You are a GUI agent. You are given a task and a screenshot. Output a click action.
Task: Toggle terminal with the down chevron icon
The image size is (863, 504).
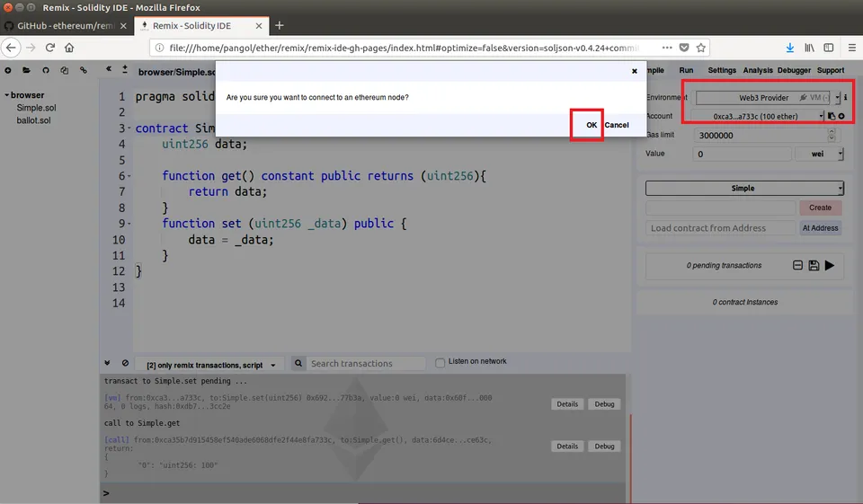pos(107,363)
